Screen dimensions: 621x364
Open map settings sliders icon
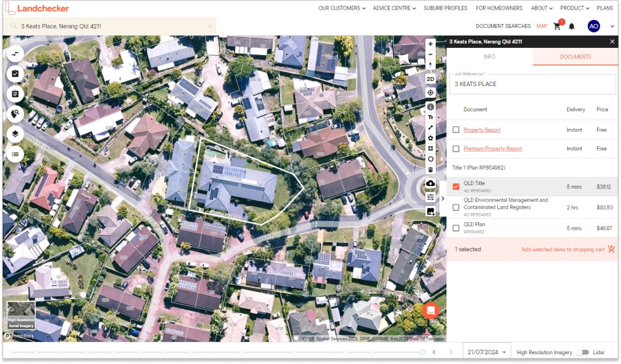(x=431, y=197)
